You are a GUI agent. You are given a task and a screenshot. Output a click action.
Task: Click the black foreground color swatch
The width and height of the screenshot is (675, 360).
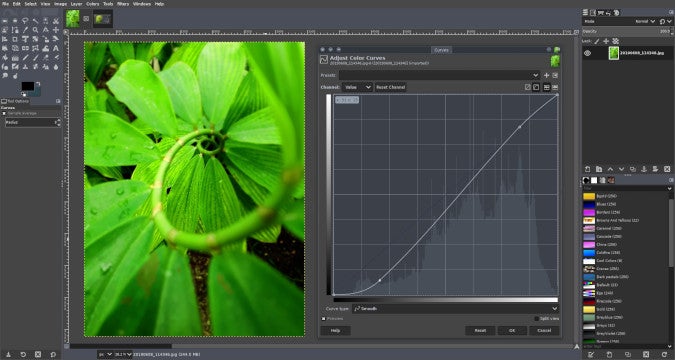28,86
